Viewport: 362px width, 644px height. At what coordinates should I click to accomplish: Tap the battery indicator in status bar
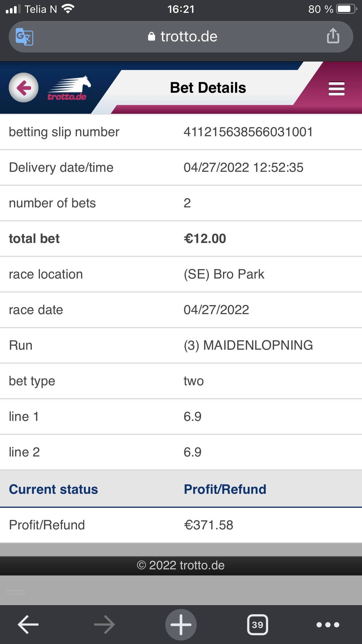(347, 9)
